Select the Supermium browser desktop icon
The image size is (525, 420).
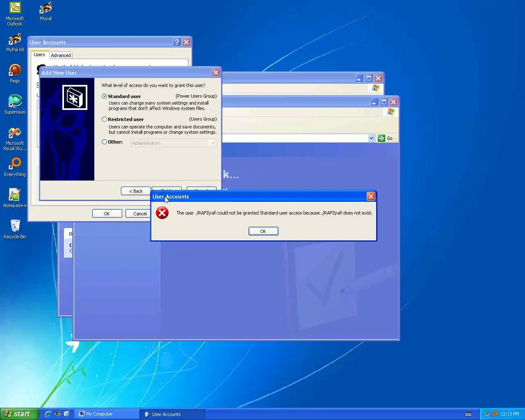point(15,105)
